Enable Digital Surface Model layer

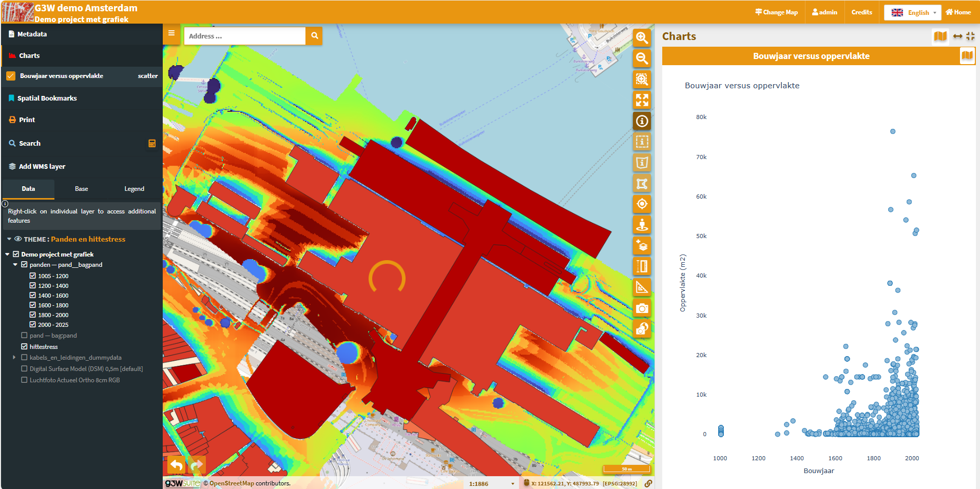pos(24,369)
